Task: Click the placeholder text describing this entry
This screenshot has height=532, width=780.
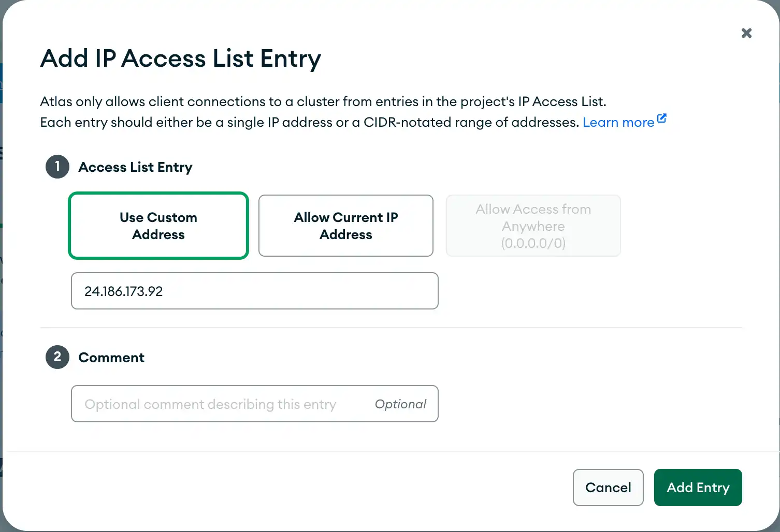Action: 211,404
